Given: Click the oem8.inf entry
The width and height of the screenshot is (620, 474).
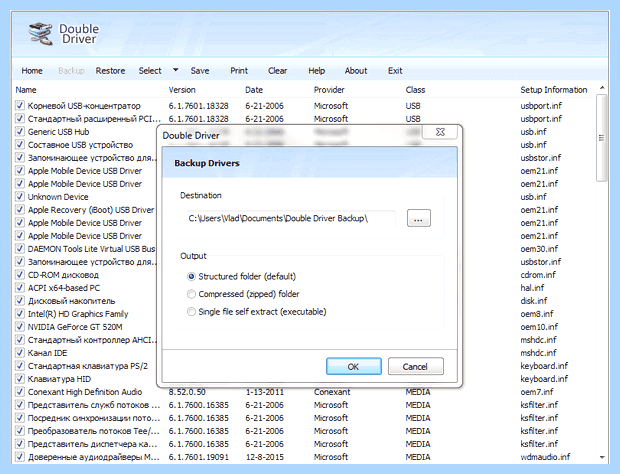Looking at the screenshot, I should 537,313.
